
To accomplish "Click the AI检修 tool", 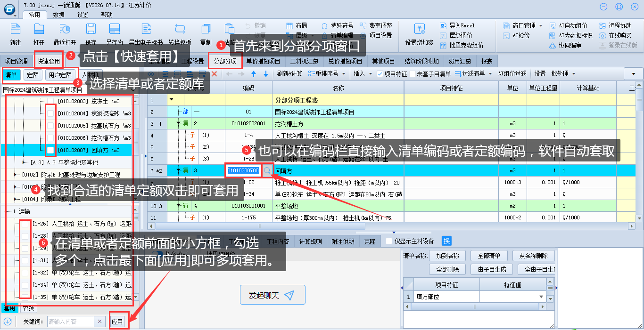I will point(516,35).
